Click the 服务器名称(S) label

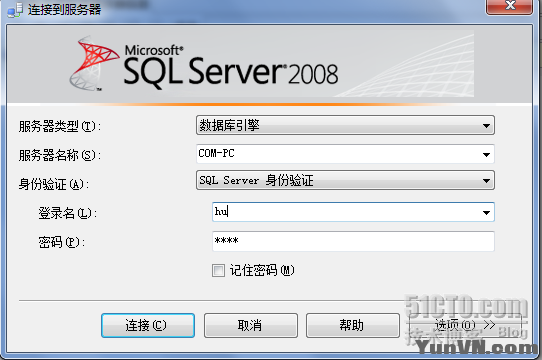pos(59,155)
